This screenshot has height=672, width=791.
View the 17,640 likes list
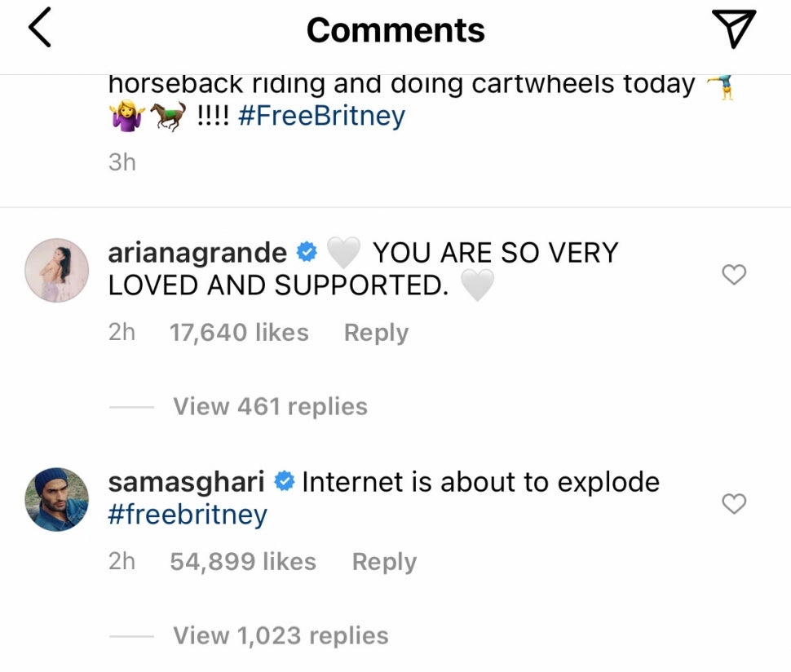[239, 333]
